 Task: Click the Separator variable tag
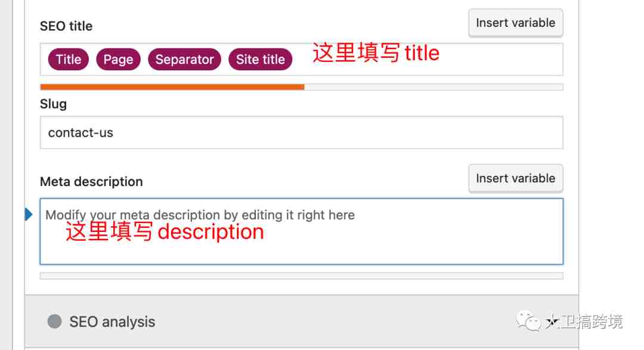tap(184, 60)
